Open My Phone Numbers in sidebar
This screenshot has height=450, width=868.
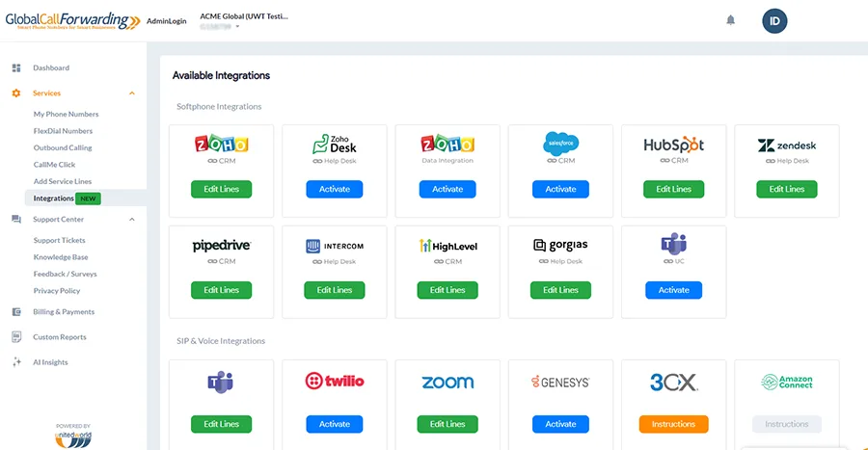(66, 115)
